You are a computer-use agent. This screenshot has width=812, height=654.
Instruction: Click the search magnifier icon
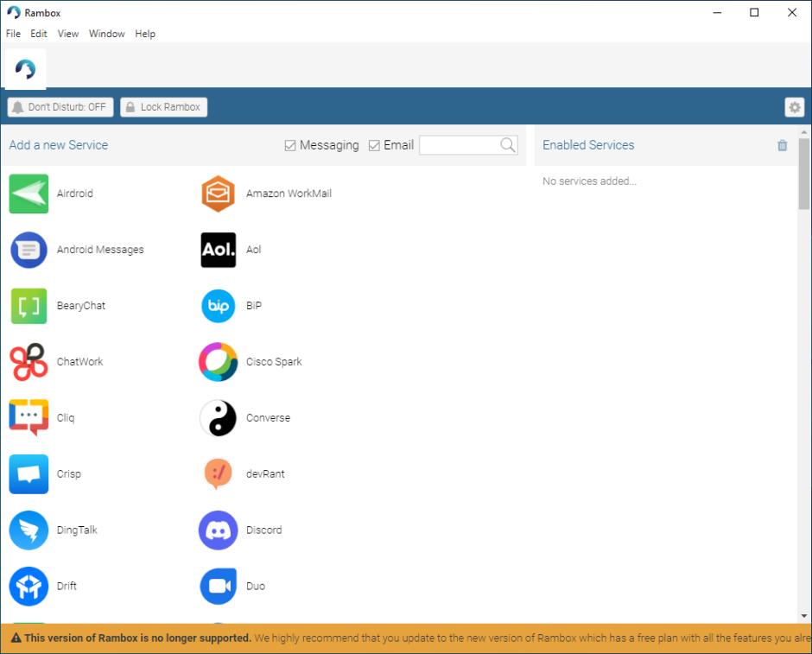pos(508,145)
